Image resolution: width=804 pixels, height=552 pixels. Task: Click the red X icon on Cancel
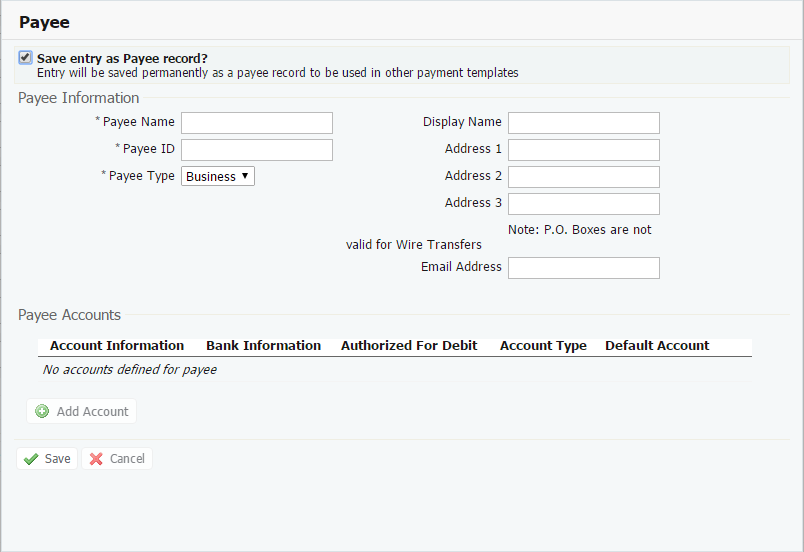(x=96, y=459)
